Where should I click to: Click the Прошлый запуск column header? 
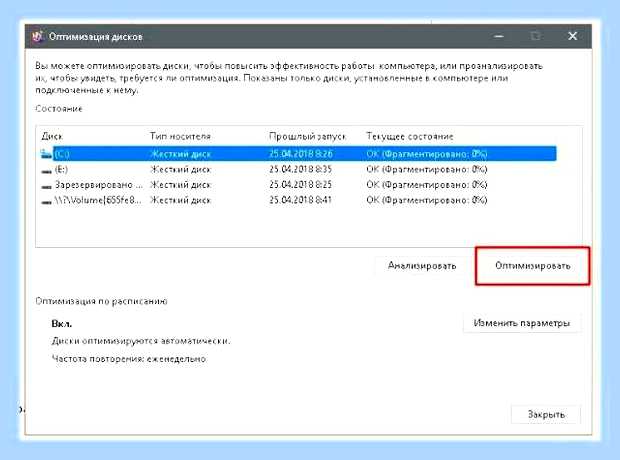click(307, 136)
